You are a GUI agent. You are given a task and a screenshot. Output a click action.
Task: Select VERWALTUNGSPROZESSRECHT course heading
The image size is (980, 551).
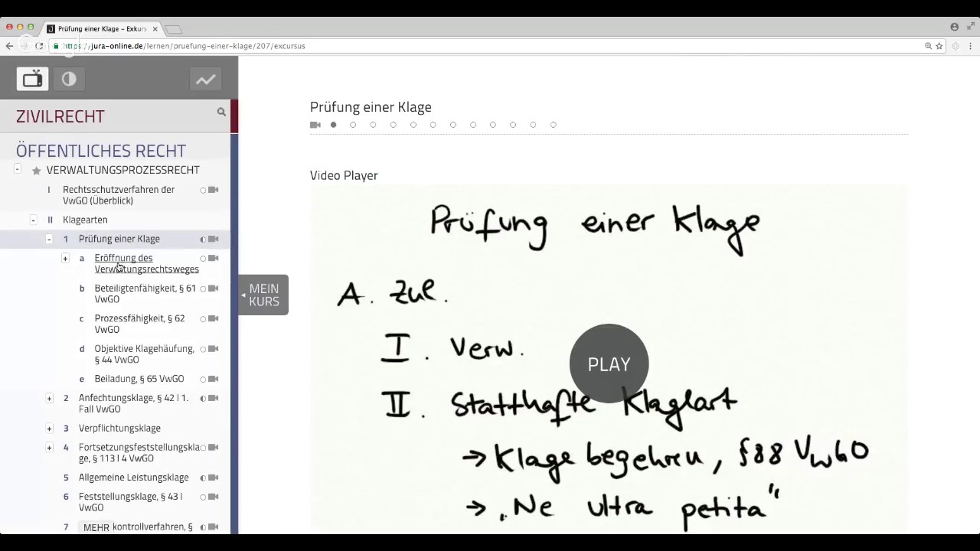pos(122,170)
